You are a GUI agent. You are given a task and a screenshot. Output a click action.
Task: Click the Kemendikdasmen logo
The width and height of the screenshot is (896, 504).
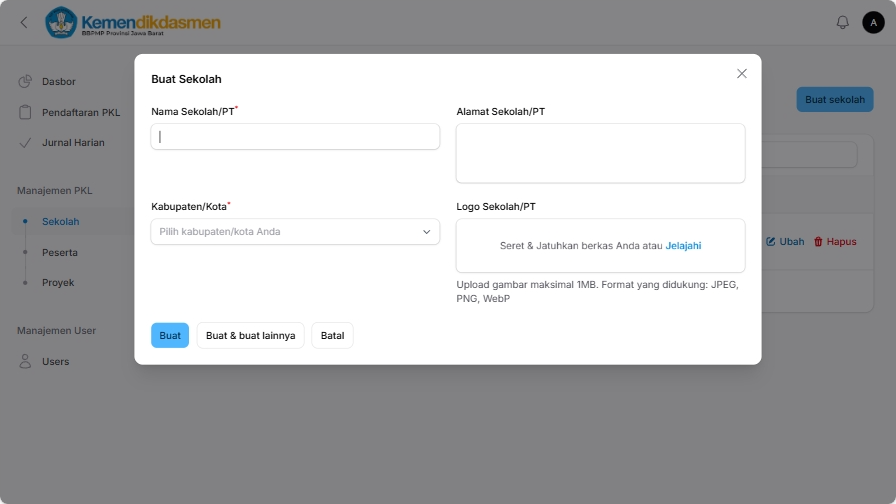click(x=133, y=22)
